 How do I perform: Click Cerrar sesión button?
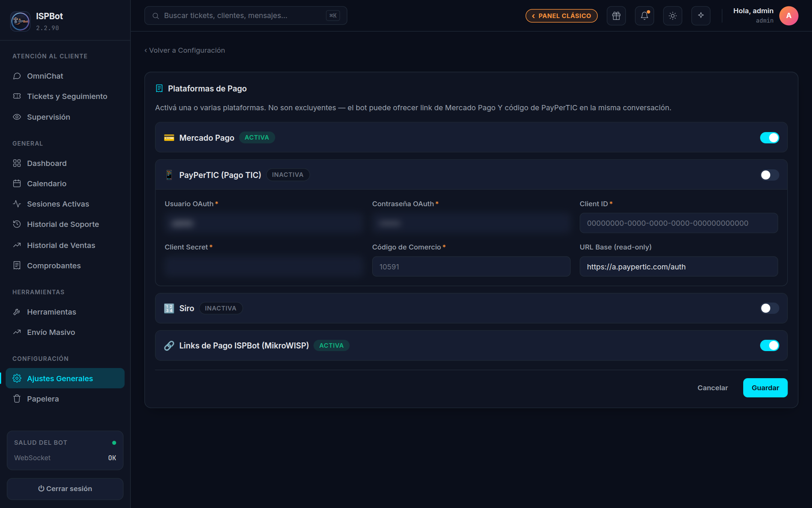pos(65,489)
